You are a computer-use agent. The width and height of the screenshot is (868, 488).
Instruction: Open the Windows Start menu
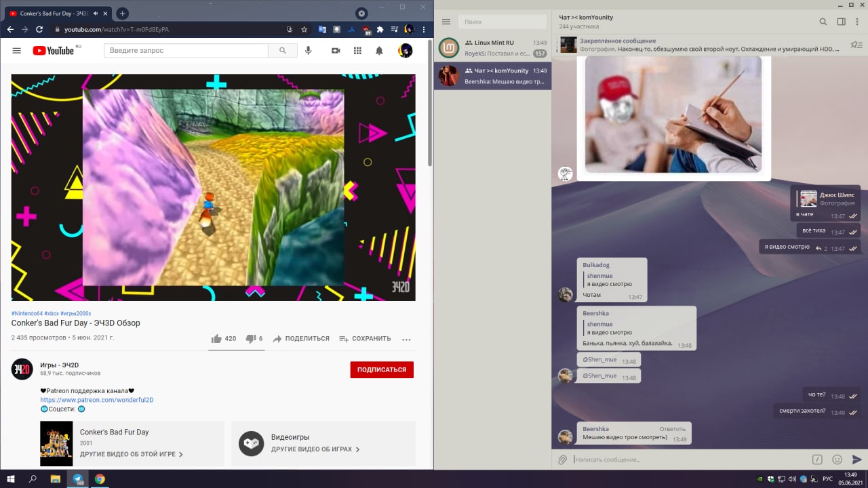tap(12, 479)
